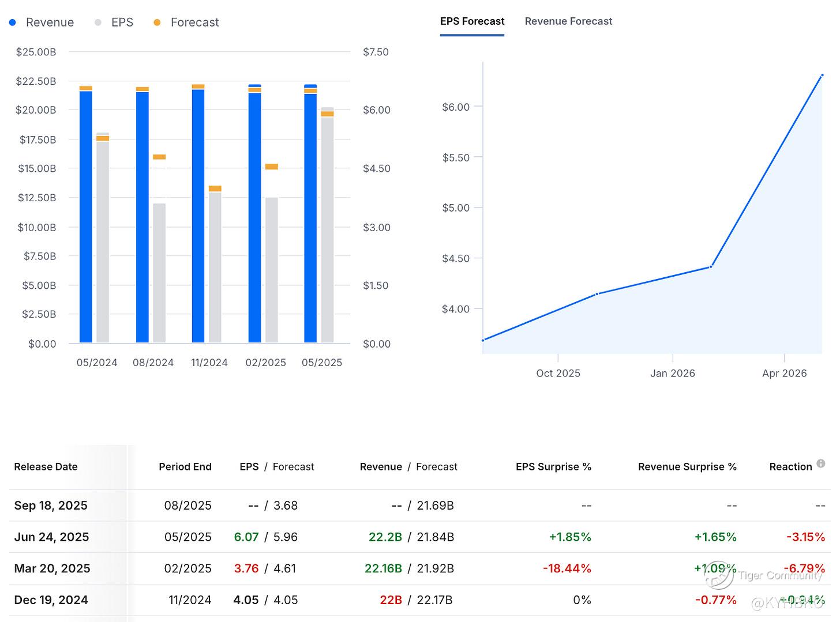Screen dimensions: 840x622
Task: Click the Release Date column header
Action: pos(46,467)
